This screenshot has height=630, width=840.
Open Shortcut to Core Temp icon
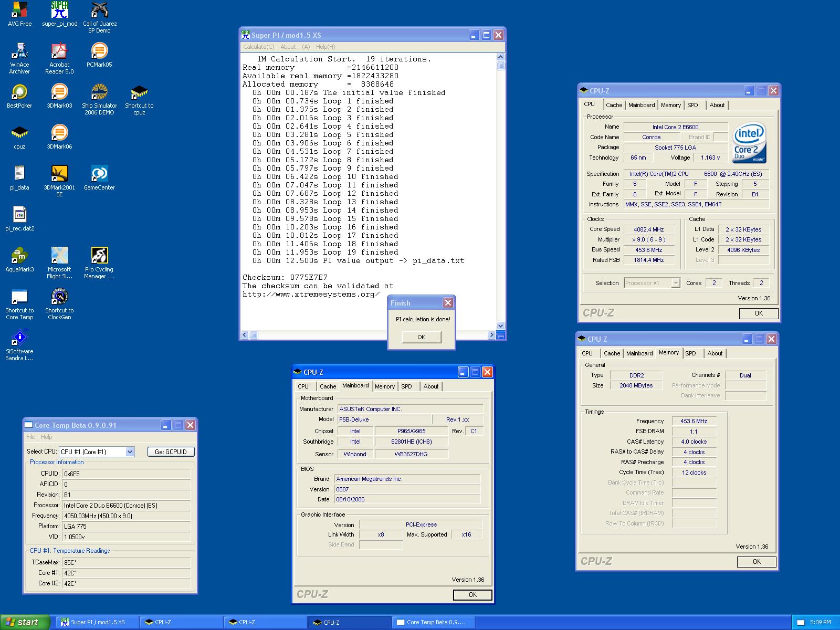[x=19, y=304]
